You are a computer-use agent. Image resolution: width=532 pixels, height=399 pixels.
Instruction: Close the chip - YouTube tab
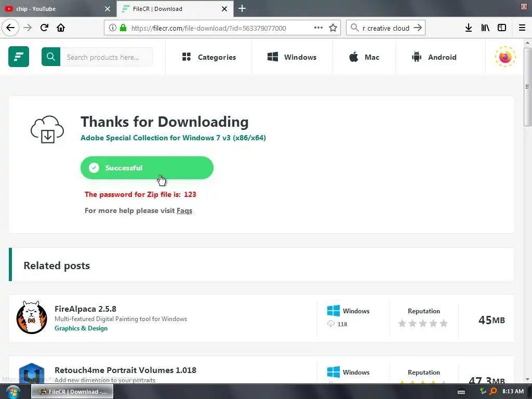point(108,9)
